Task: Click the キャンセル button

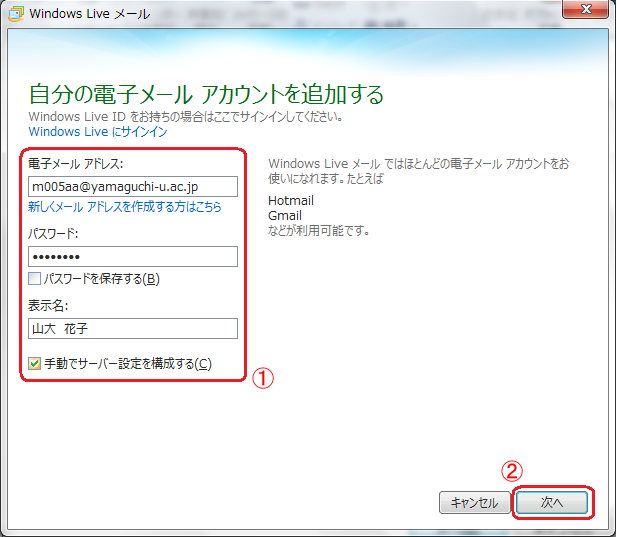Action: click(475, 502)
